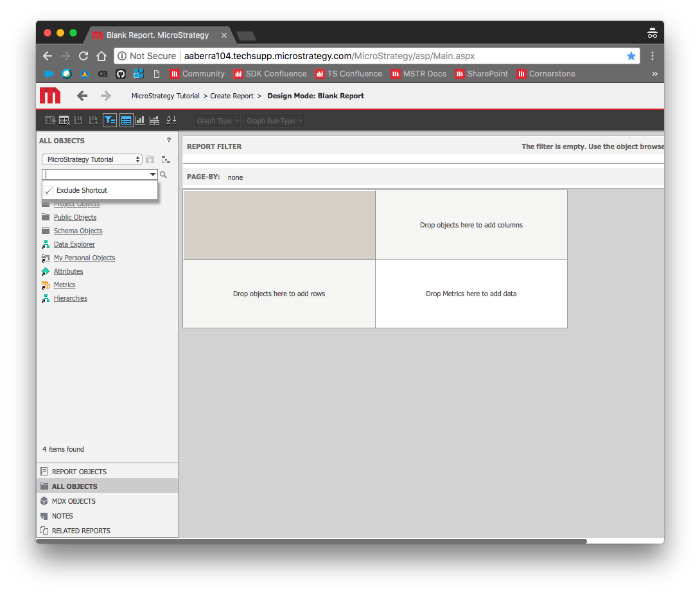This screenshot has width=700, height=595.
Task: Toggle the Exclude Shortcut checkbox
Action: tap(49, 190)
